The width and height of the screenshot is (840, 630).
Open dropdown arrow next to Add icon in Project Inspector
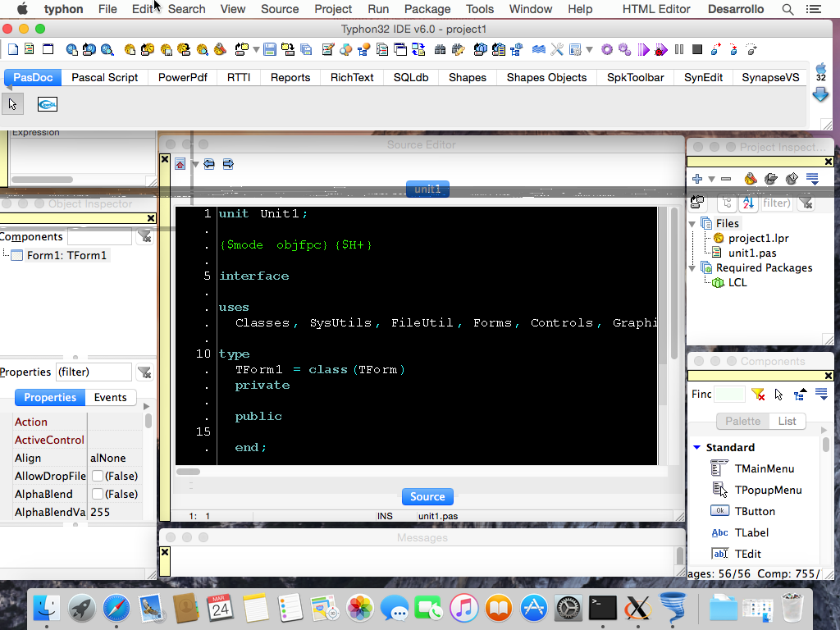click(711, 180)
